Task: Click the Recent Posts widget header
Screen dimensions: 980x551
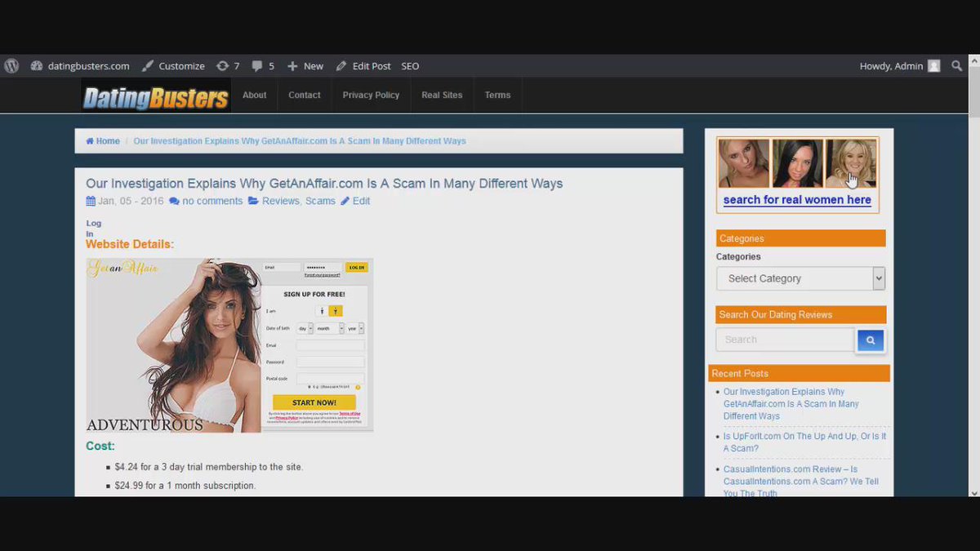Action: [x=799, y=373]
